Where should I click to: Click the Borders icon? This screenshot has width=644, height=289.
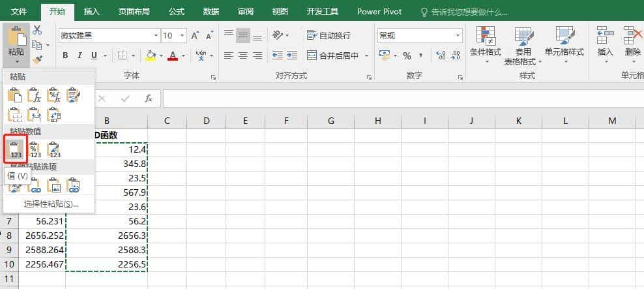click(x=122, y=55)
